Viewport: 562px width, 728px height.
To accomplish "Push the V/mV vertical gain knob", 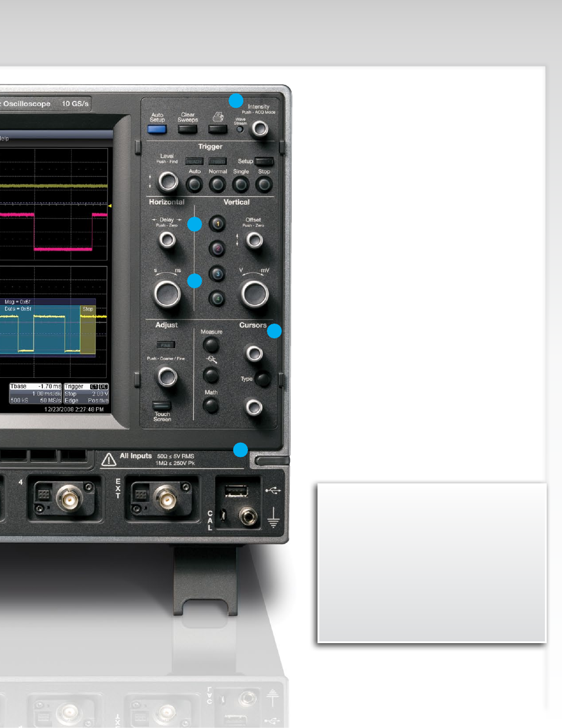I will tap(255, 294).
